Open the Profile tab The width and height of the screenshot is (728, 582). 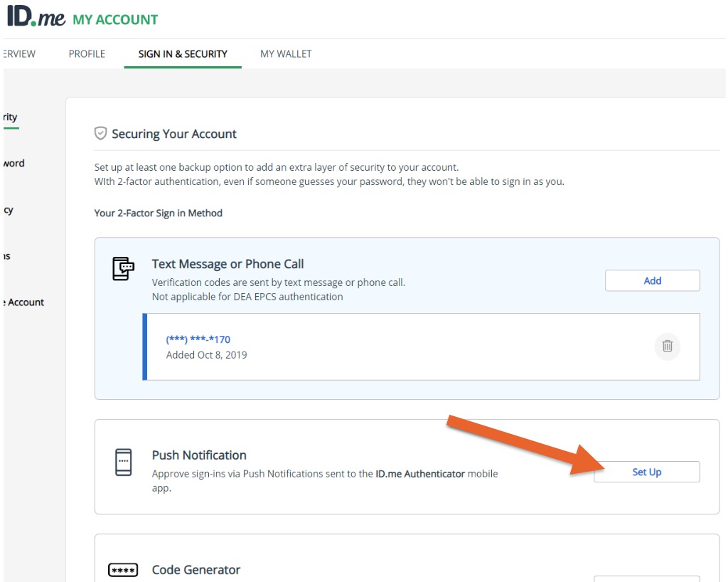pos(87,54)
